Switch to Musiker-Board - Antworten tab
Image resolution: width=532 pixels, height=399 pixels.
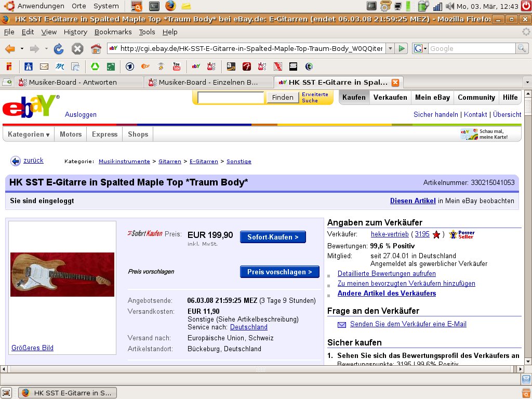coord(78,83)
